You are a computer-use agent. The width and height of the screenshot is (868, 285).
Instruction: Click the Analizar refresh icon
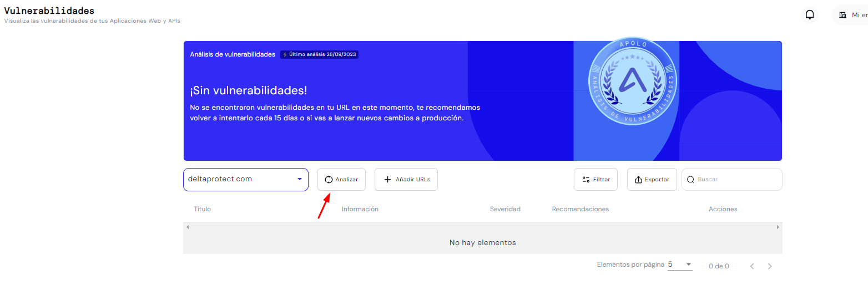(x=329, y=180)
